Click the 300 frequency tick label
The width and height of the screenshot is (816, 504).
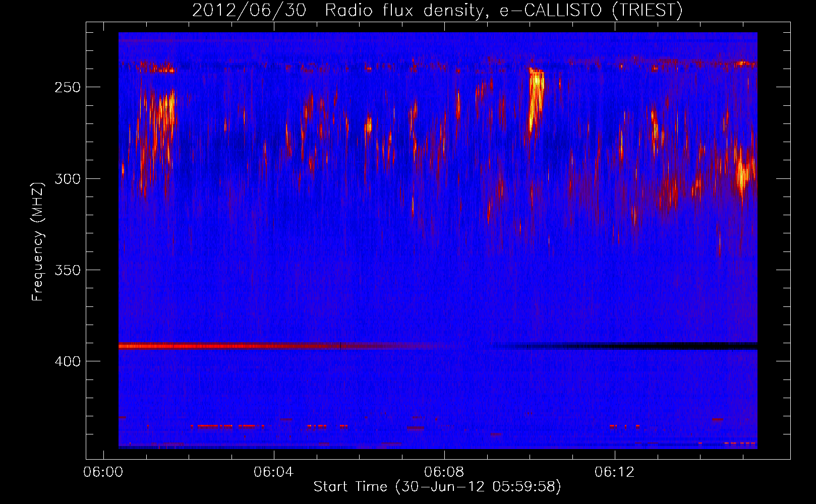click(x=68, y=179)
